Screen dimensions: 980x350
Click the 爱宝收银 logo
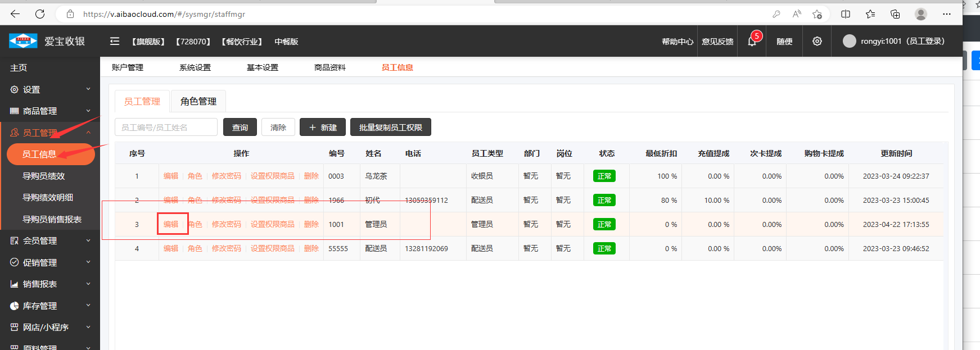tap(47, 41)
